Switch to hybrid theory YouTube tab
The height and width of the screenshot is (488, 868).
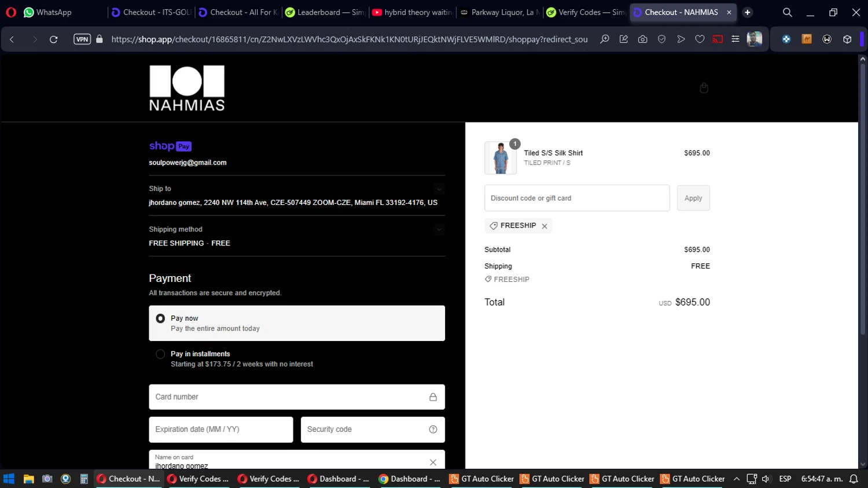pyautogui.click(x=411, y=12)
